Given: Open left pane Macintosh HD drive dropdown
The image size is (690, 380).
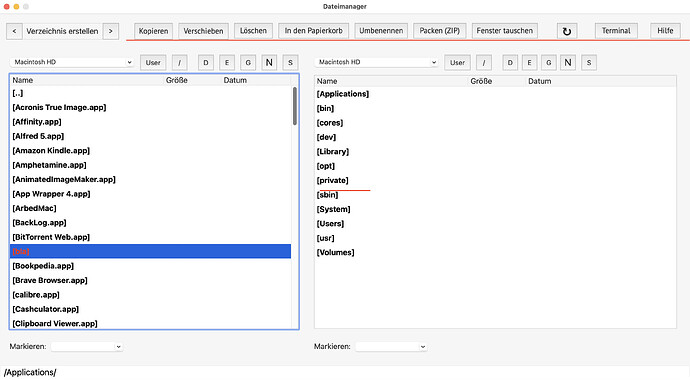Looking at the screenshot, I should coord(72,62).
